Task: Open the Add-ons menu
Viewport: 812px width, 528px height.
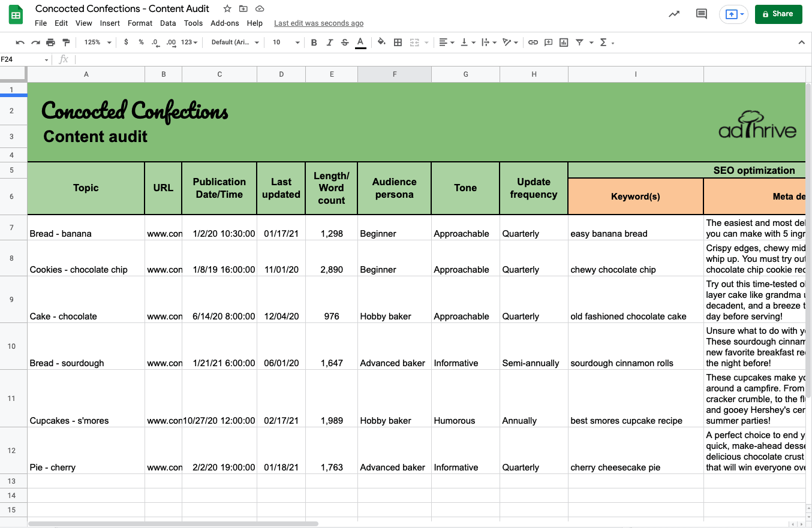Action: (225, 23)
